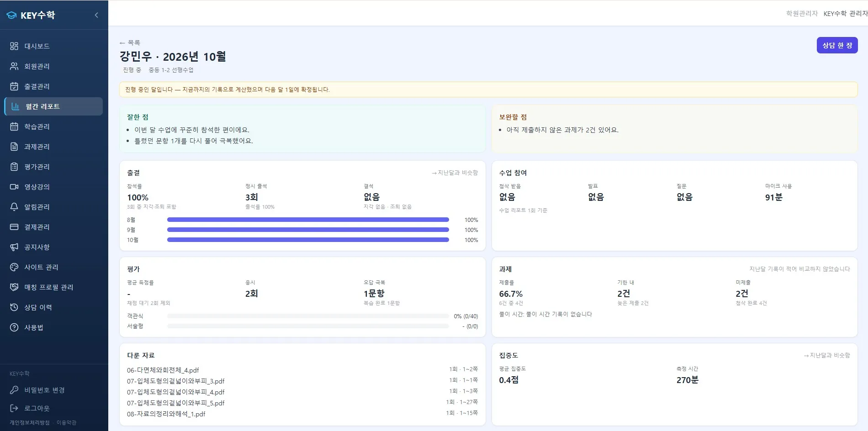Click the 10월 attendance progress bar
The height and width of the screenshot is (431, 868).
[x=308, y=240]
